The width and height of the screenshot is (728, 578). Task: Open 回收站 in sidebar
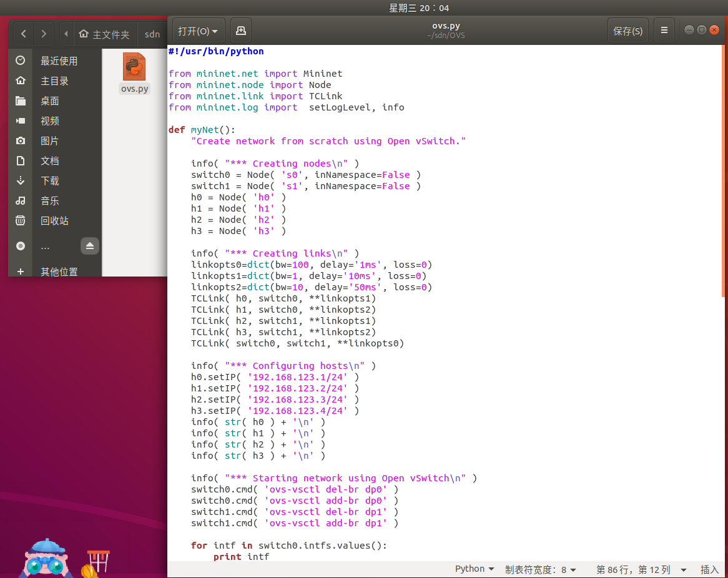pos(54,220)
